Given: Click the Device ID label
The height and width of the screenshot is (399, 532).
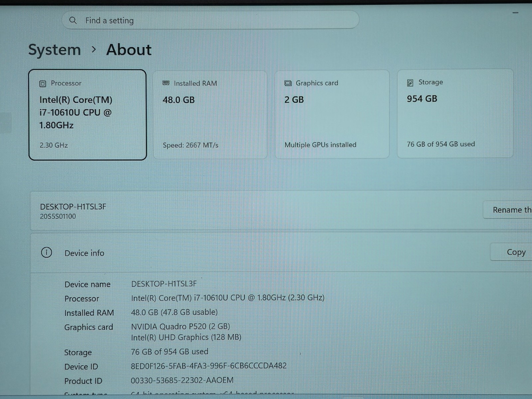Looking at the screenshot, I should point(81,367).
